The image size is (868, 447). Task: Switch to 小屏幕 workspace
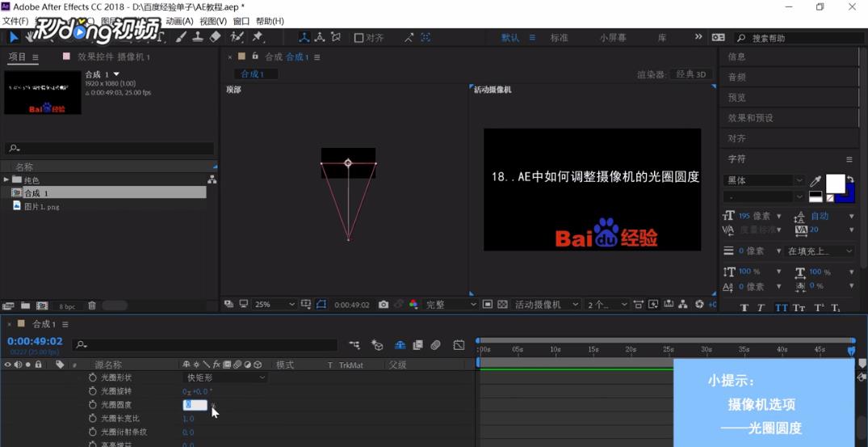pos(613,38)
